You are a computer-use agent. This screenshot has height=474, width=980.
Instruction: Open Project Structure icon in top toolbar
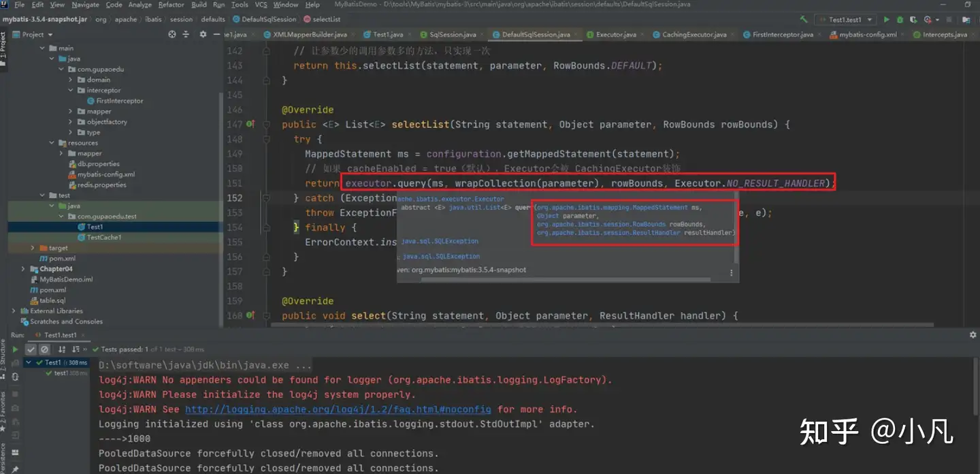coord(966,20)
